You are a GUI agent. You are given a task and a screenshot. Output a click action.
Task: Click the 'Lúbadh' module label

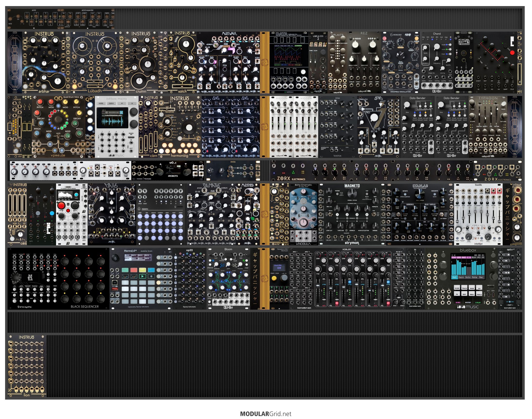coord(95,91)
